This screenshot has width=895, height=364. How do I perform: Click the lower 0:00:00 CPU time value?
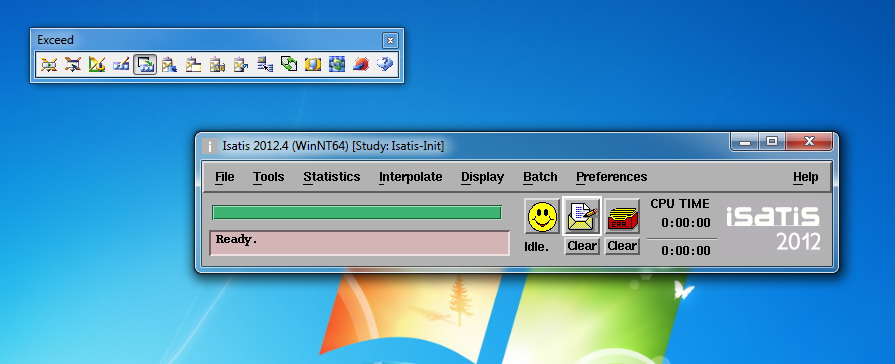[x=686, y=251]
